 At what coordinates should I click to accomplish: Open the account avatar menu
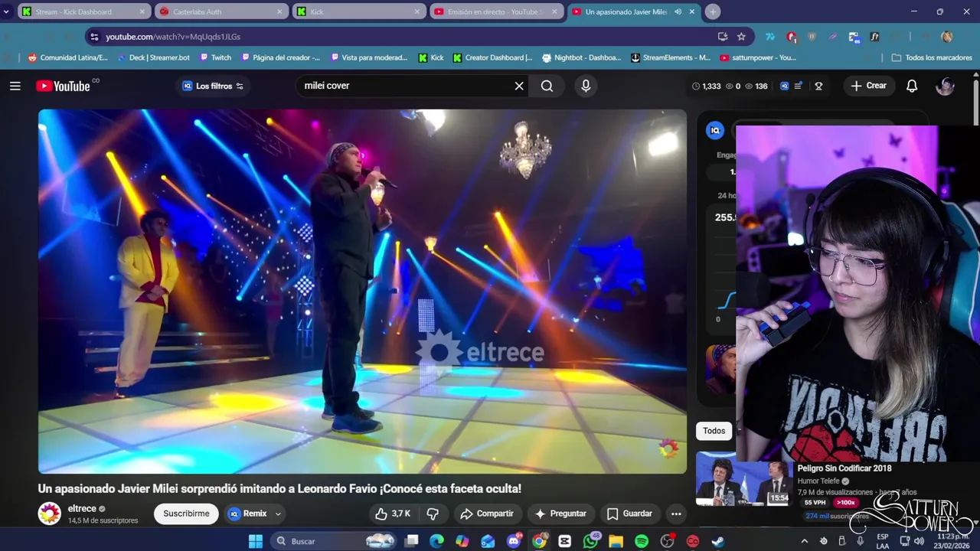945,86
